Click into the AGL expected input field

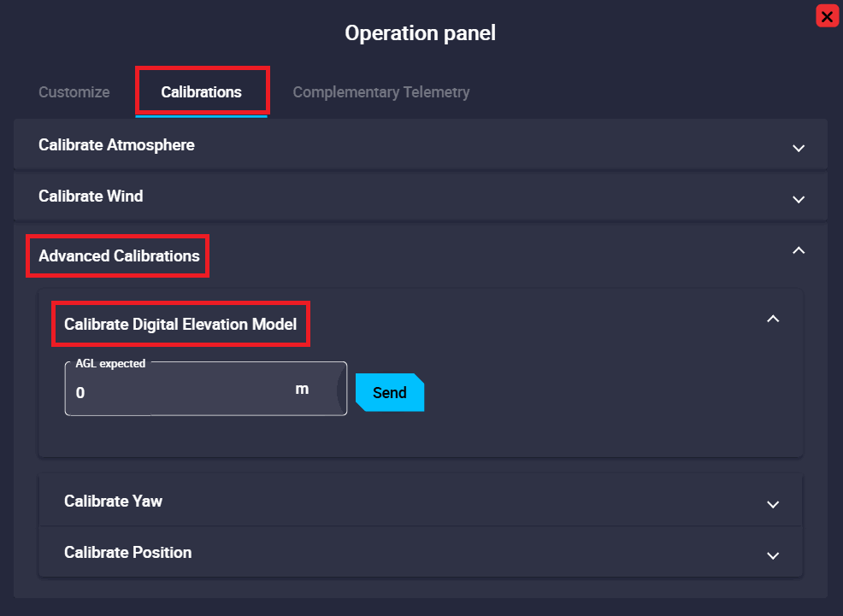pos(180,392)
